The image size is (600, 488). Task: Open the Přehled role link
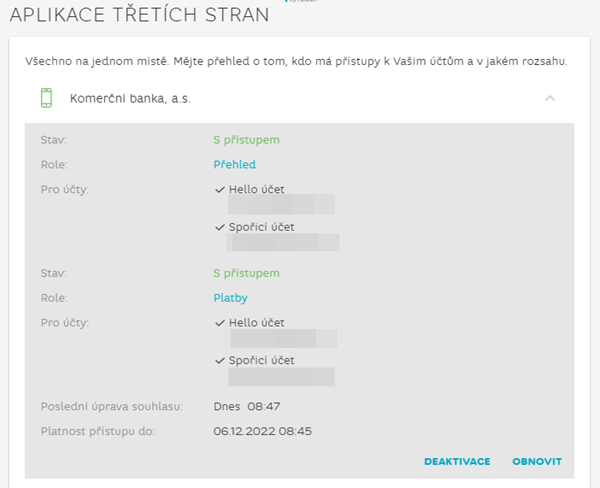pyautogui.click(x=235, y=164)
